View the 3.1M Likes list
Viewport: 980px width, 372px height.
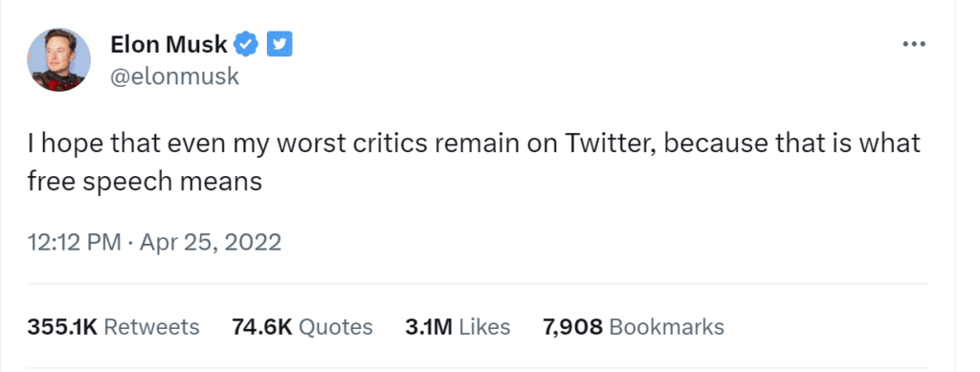point(457,327)
